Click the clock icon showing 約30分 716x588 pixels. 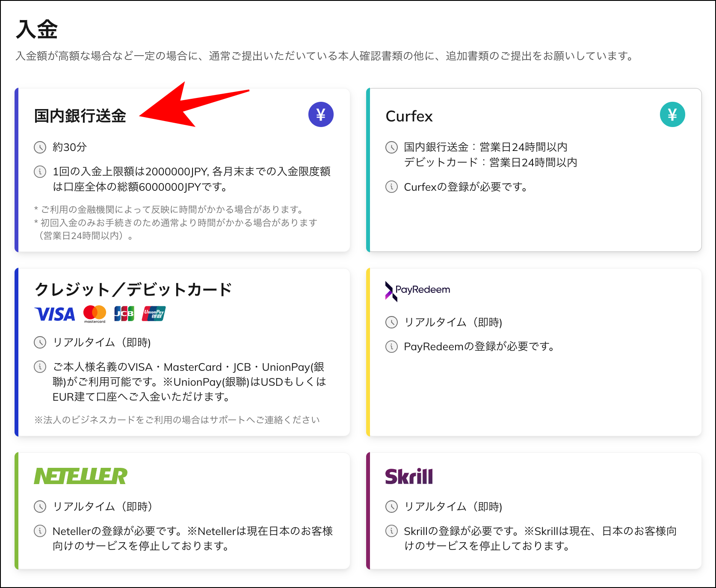pos(39,147)
